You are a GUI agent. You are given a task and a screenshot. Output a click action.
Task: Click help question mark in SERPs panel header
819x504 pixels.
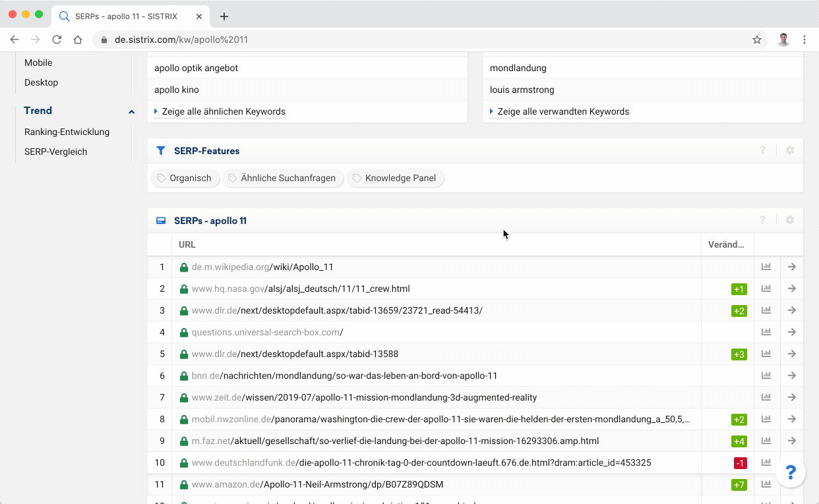[763, 220]
